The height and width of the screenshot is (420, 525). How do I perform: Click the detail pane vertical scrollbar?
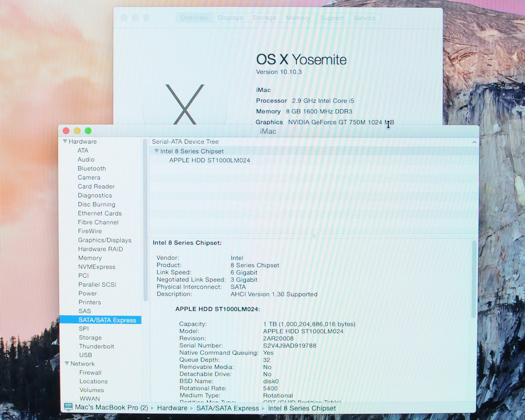click(x=474, y=279)
